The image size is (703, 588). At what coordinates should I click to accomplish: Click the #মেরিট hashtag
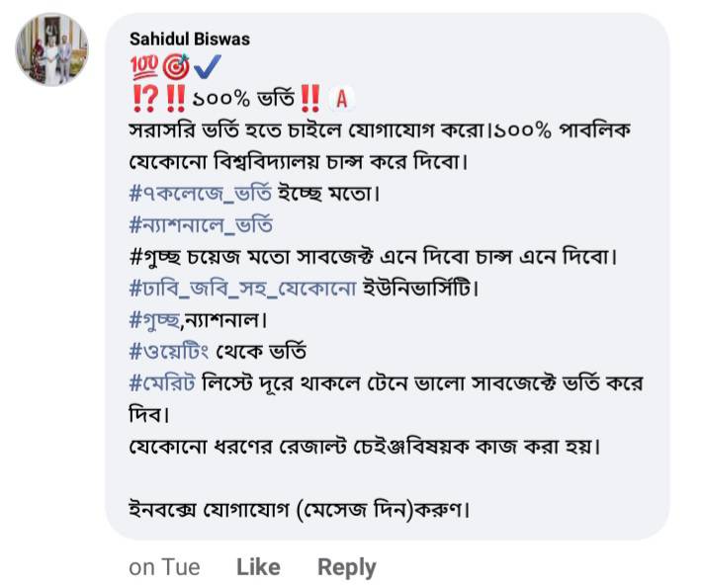tap(162, 383)
